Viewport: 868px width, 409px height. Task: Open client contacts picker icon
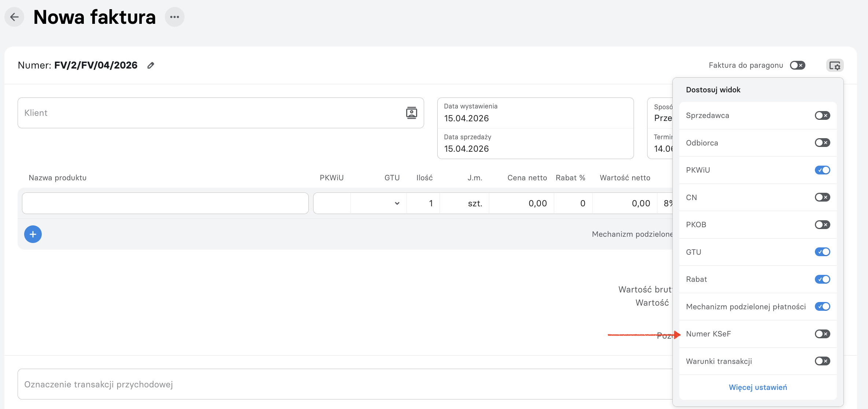pyautogui.click(x=412, y=113)
